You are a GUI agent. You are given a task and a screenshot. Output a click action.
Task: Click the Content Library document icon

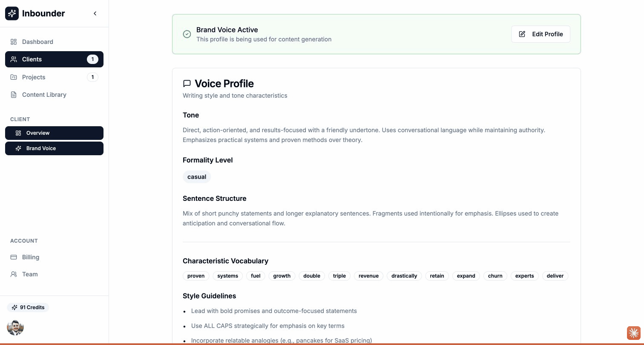pyautogui.click(x=13, y=95)
